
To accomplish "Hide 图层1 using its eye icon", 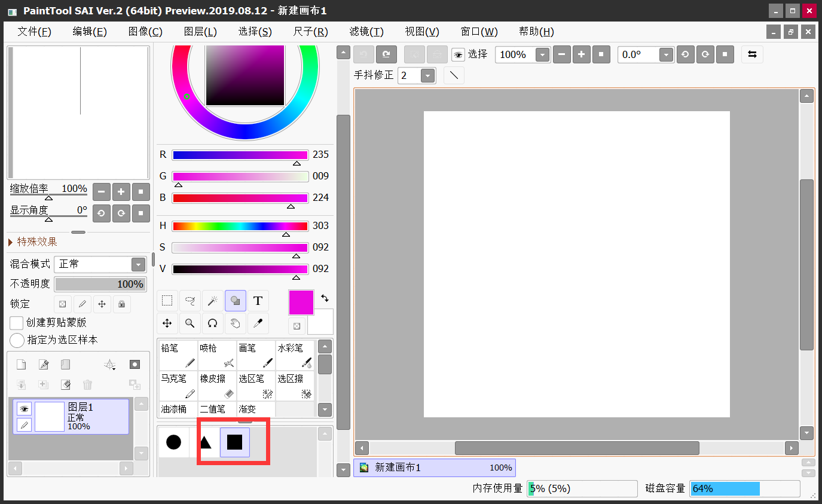I will click(x=24, y=409).
